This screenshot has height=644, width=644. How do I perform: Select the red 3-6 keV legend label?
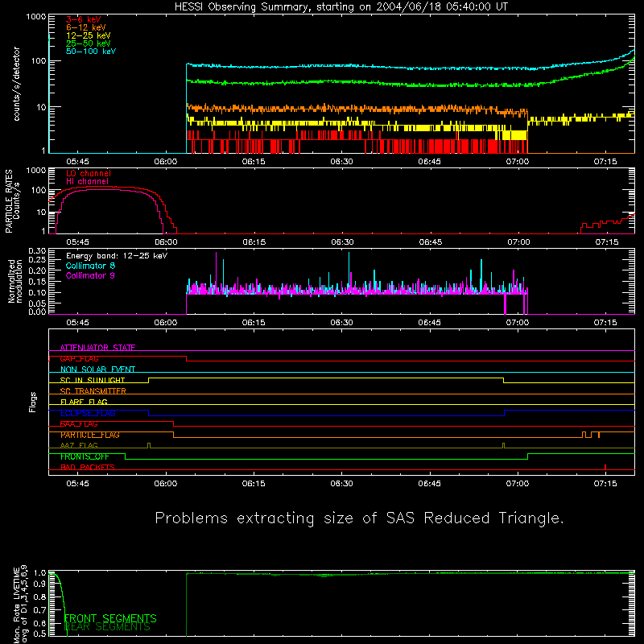tap(84, 19)
